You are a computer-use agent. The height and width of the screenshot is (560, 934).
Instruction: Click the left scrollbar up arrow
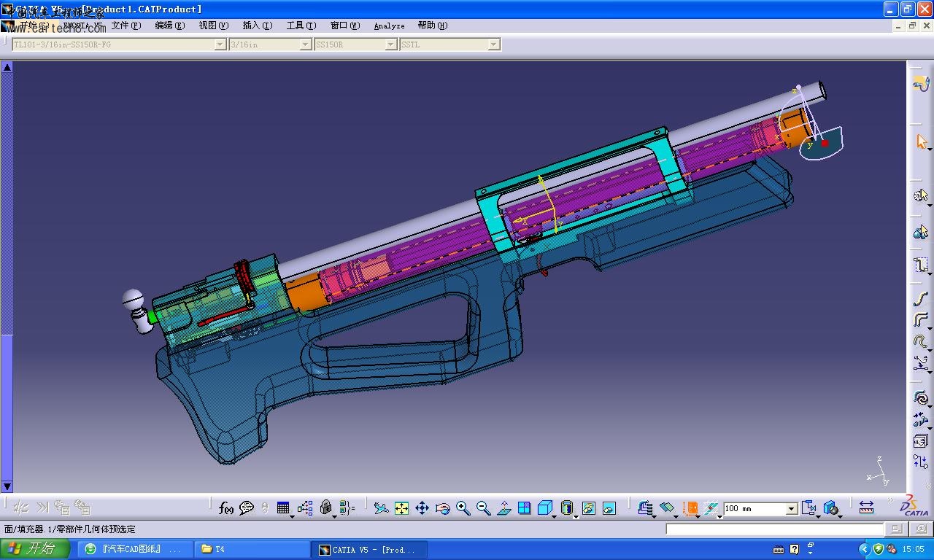pos(7,67)
